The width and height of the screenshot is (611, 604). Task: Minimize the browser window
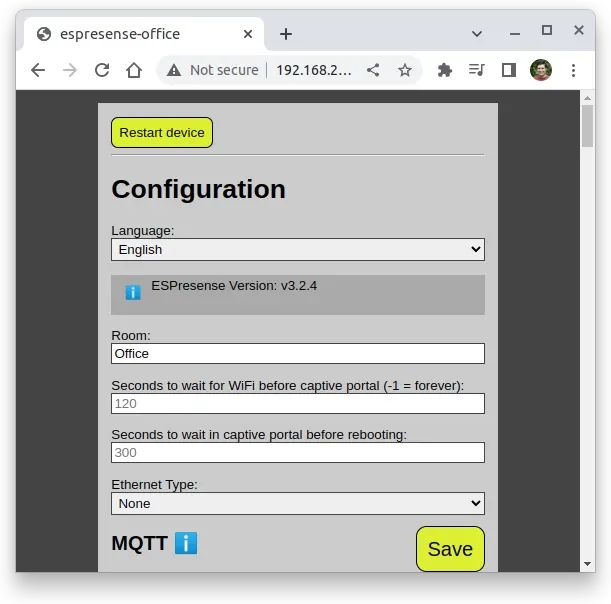tap(515, 34)
